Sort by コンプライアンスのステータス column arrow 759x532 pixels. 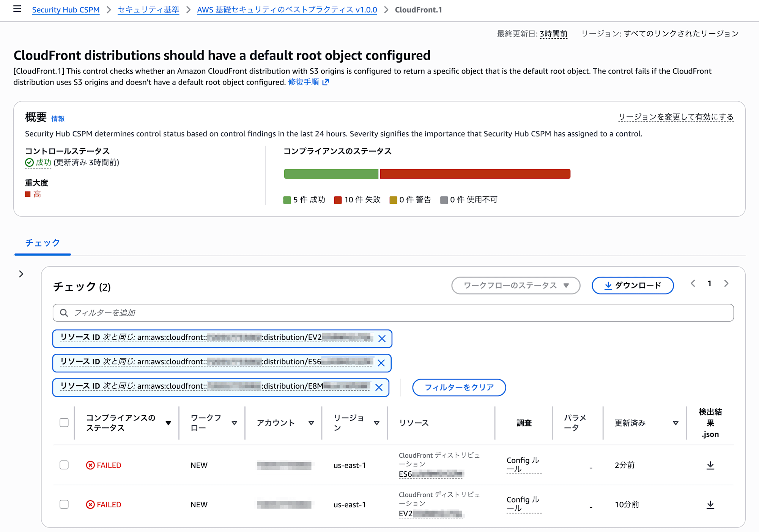pyautogui.click(x=168, y=423)
